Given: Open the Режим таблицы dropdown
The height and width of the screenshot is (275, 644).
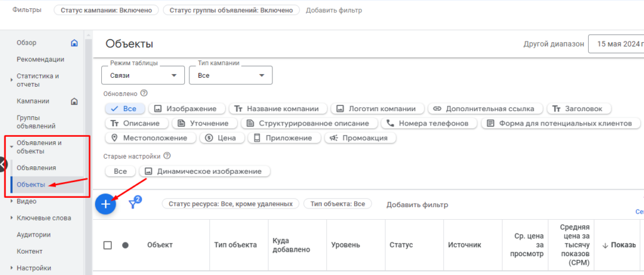Looking at the screenshot, I should pos(143,75).
